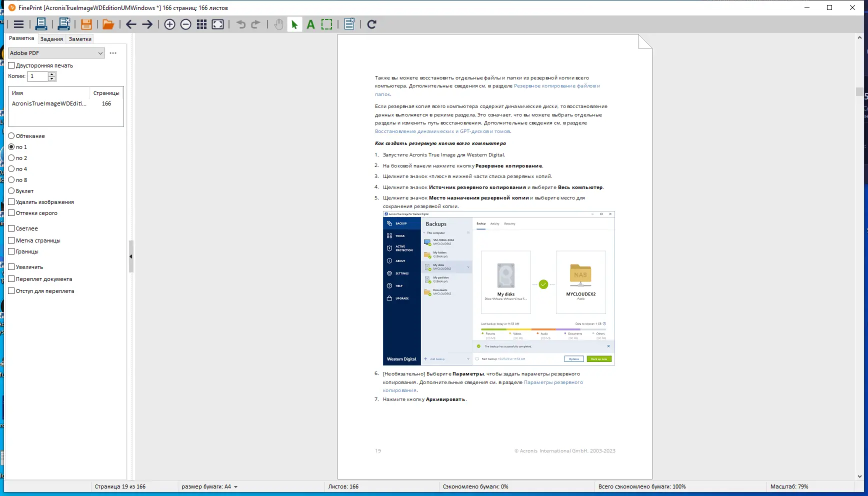
Task: Select the Hand pan tool
Action: [x=278, y=24]
